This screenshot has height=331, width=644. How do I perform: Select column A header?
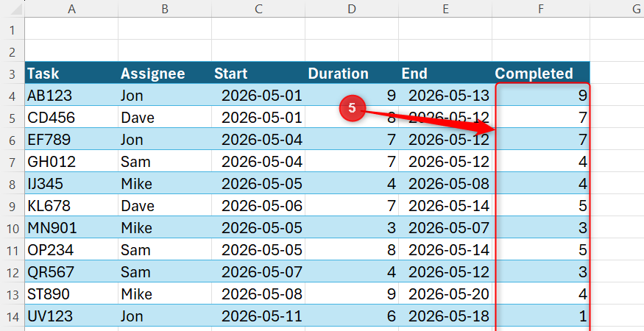tap(71, 9)
